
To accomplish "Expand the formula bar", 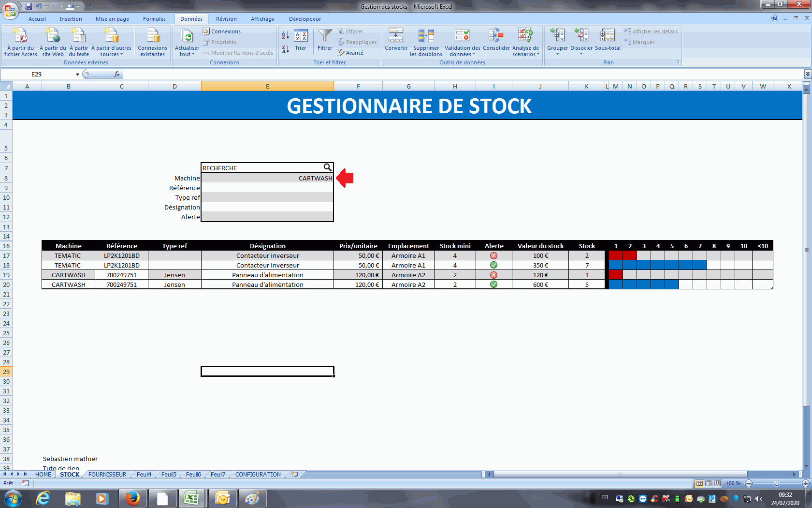I will tap(808, 74).
